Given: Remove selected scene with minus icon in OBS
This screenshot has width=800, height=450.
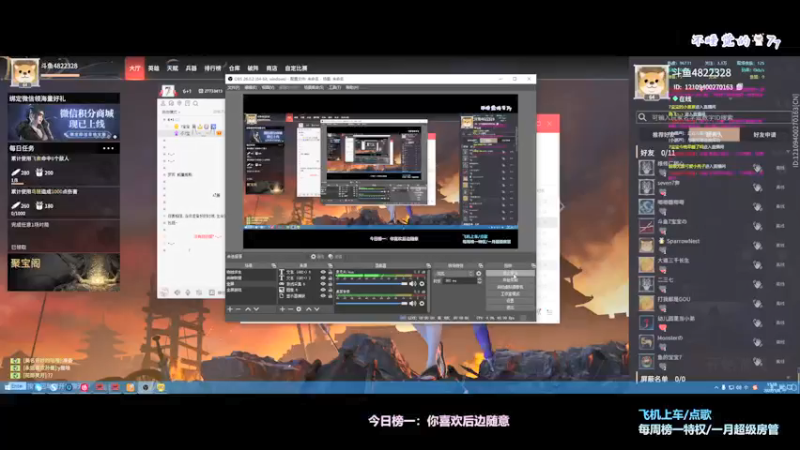Looking at the screenshot, I should [x=238, y=309].
